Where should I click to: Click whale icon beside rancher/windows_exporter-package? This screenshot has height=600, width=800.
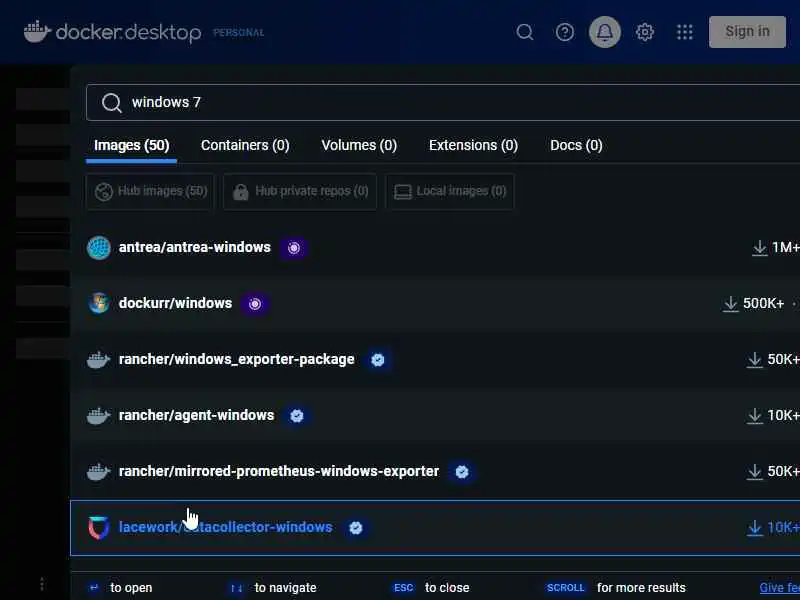pos(98,360)
